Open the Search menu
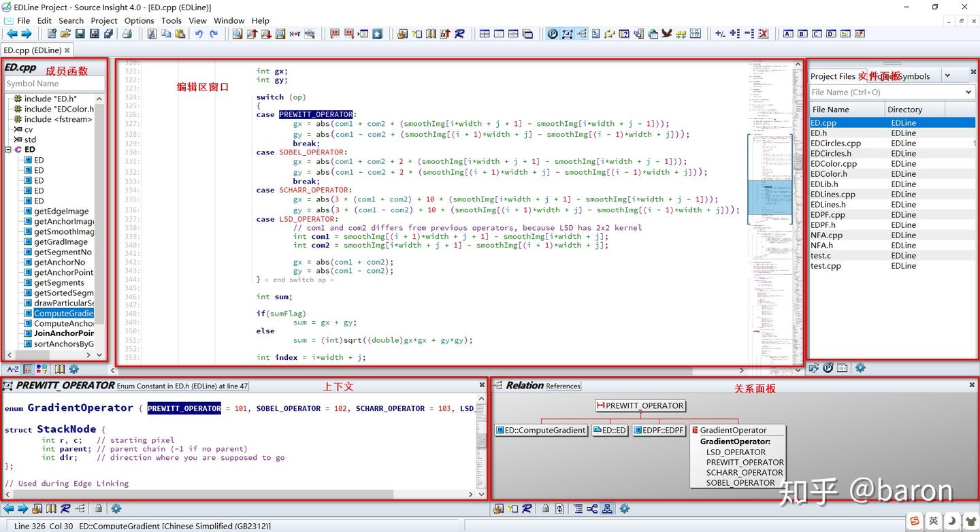The image size is (980, 532). [71, 20]
